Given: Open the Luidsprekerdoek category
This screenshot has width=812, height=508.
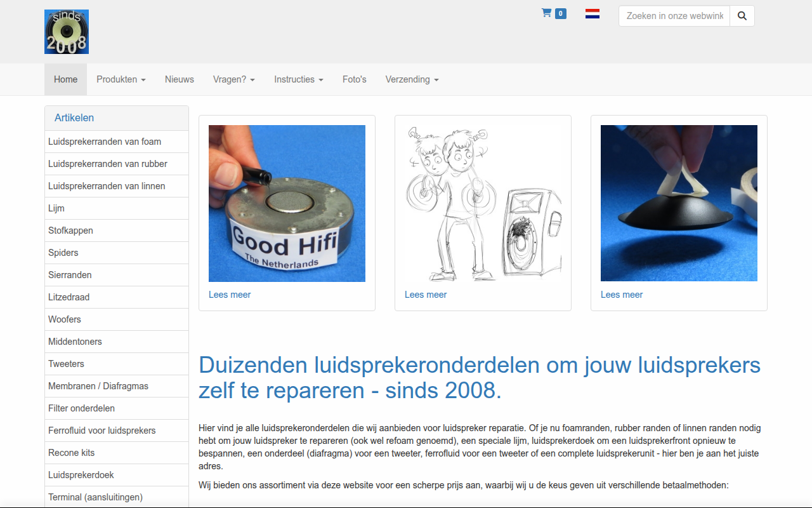Looking at the screenshot, I should (x=117, y=475).
